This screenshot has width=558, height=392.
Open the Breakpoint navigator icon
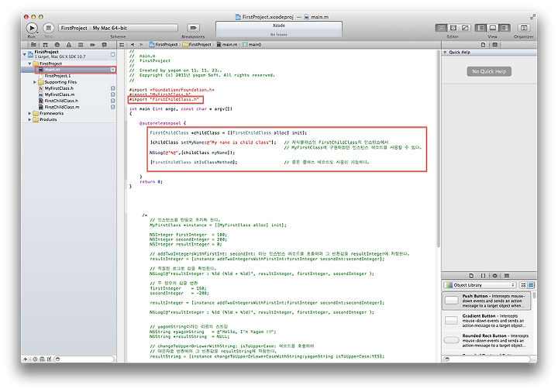tap(92, 45)
